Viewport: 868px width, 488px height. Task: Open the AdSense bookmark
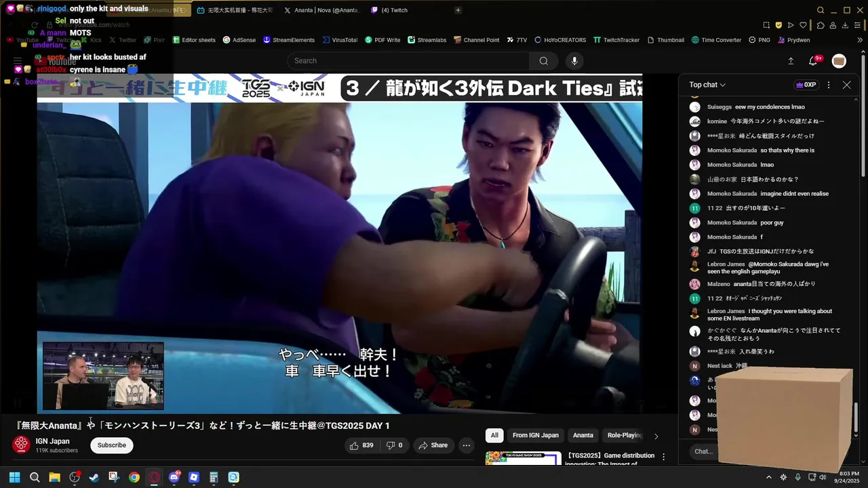pyautogui.click(x=239, y=40)
